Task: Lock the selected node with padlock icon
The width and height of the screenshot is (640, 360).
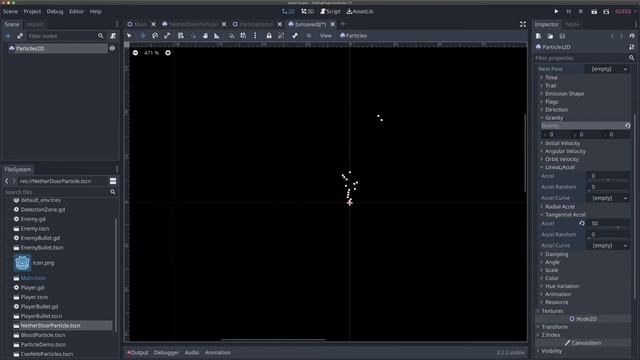Action: pyautogui.click(x=269, y=36)
